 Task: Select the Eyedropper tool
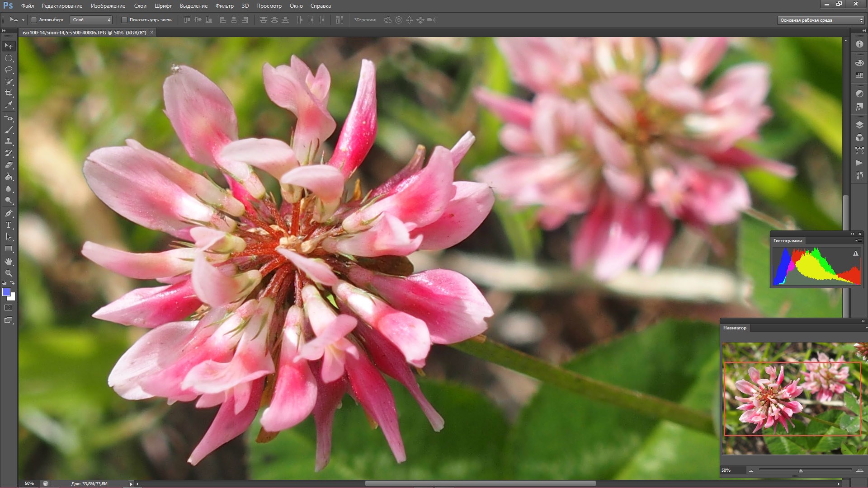pos(9,105)
